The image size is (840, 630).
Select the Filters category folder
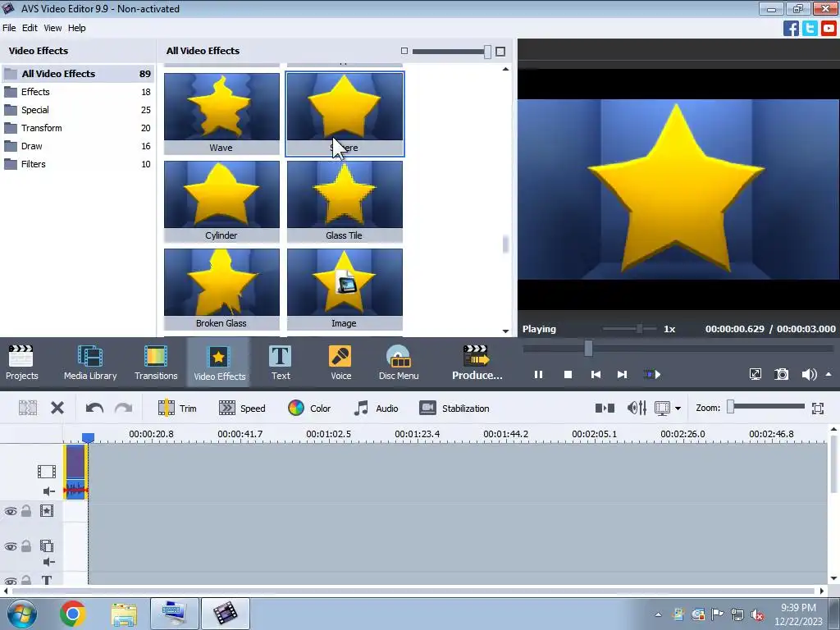tap(78, 164)
